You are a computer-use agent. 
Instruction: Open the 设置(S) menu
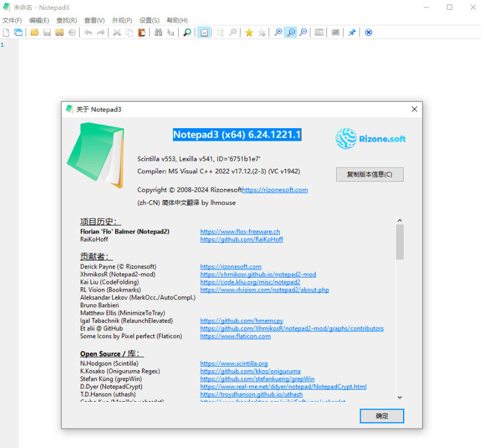149,21
